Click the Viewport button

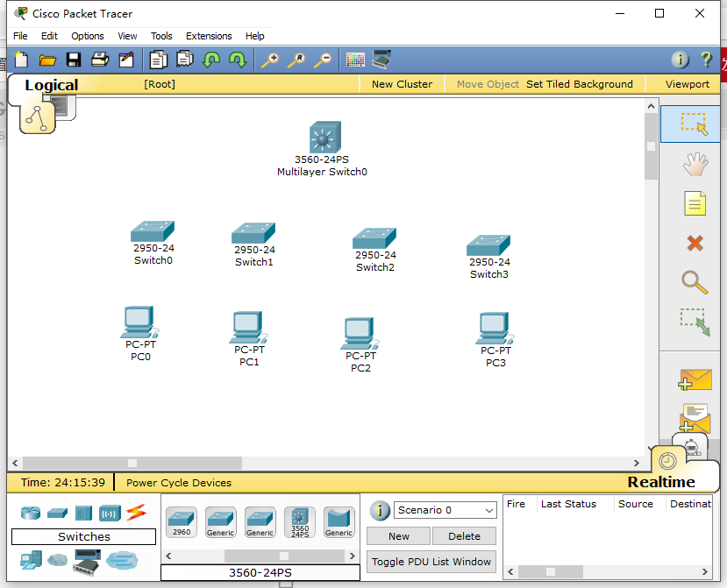[x=688, y=84]
